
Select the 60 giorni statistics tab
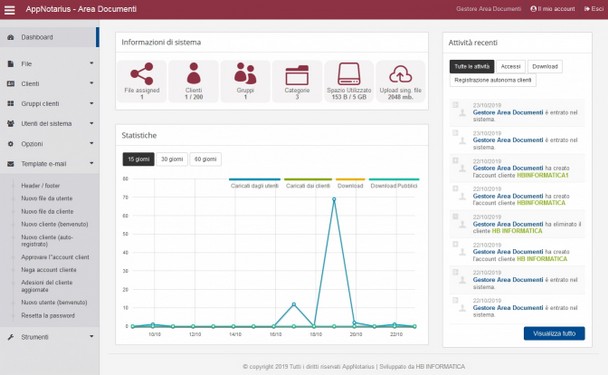pos(206,159)
